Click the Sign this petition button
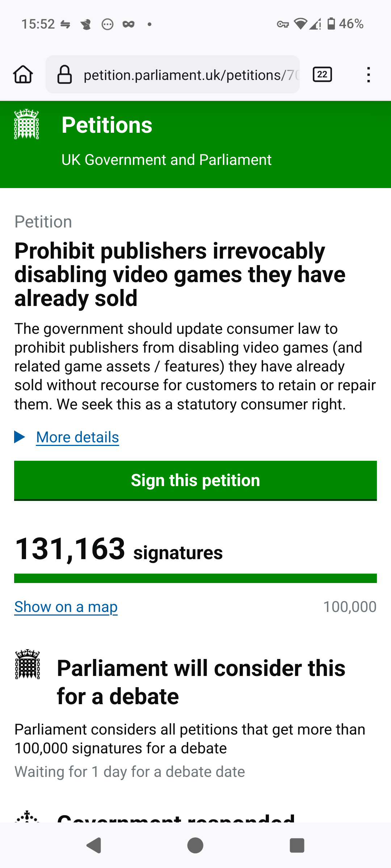This screenshot has height=868, width=391. pos(195,481)
